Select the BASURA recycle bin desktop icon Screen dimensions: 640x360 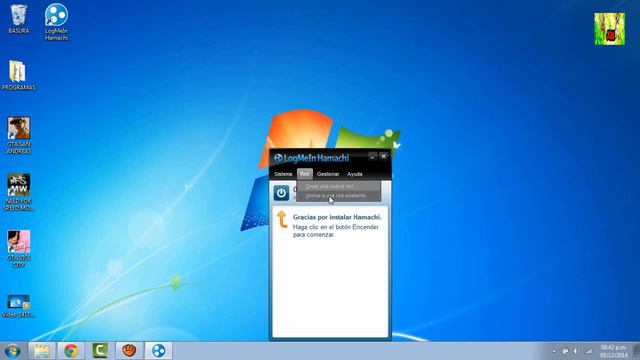pos(18,19)
